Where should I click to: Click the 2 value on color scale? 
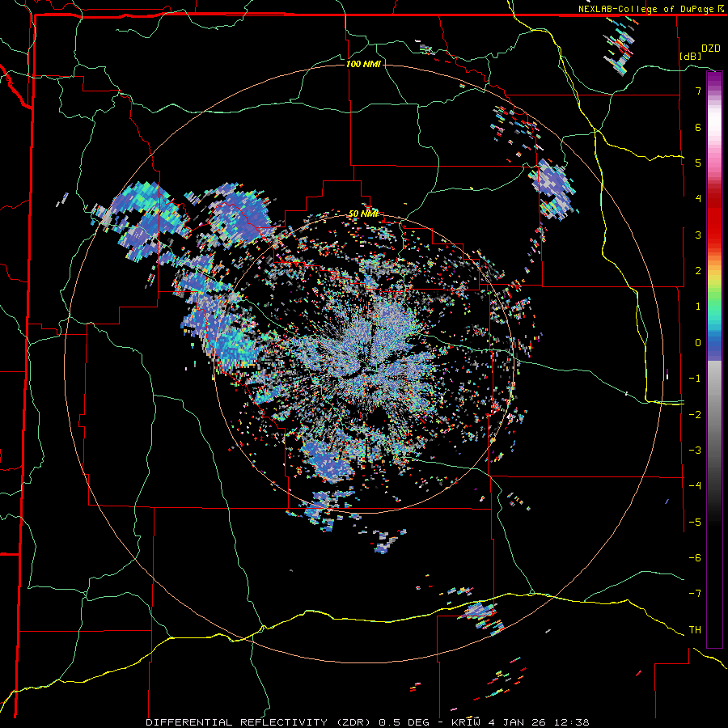(x=698, y=271)
